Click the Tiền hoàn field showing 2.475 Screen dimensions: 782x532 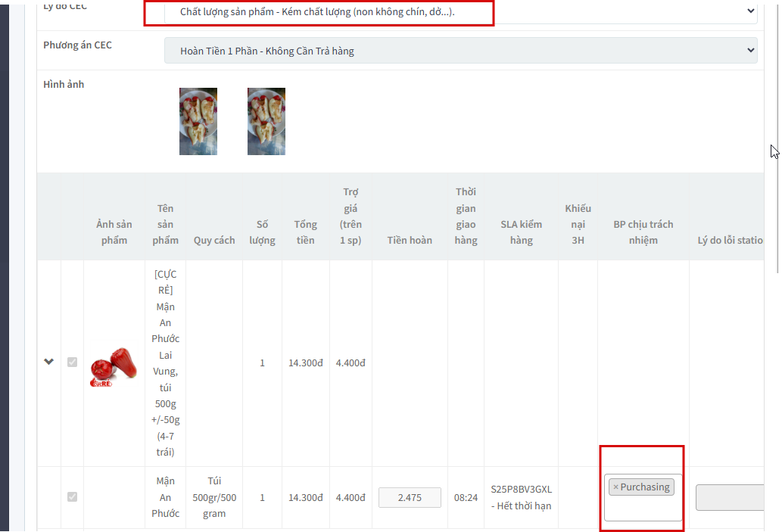coord(410,498)
